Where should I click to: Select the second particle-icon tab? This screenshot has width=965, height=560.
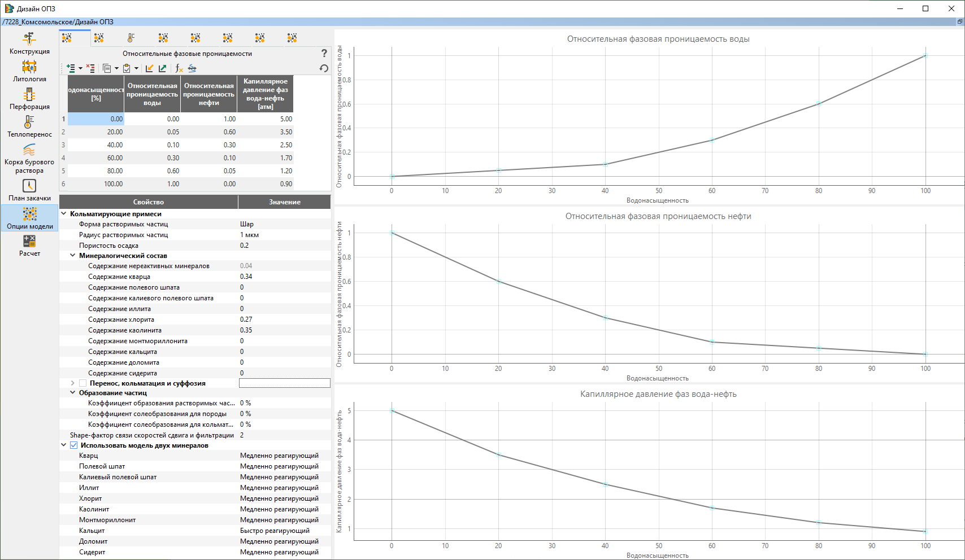click(99, 38)
